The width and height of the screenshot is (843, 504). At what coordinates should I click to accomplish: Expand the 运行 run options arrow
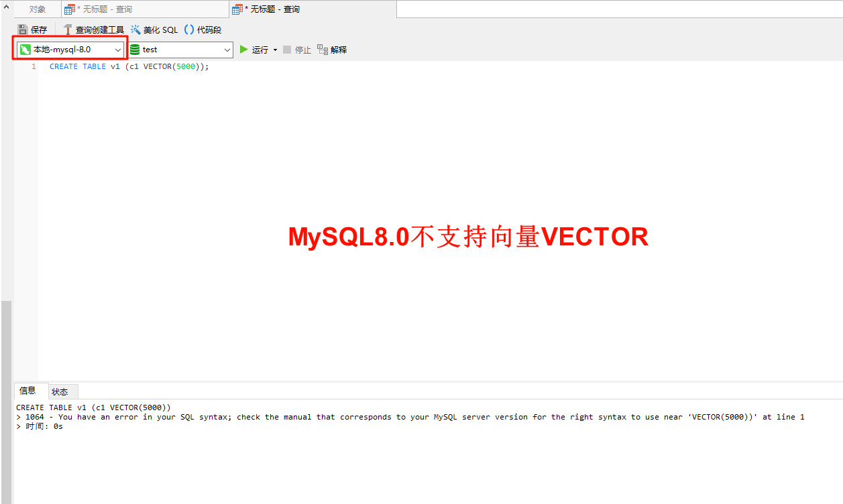(x=274, y=49)
